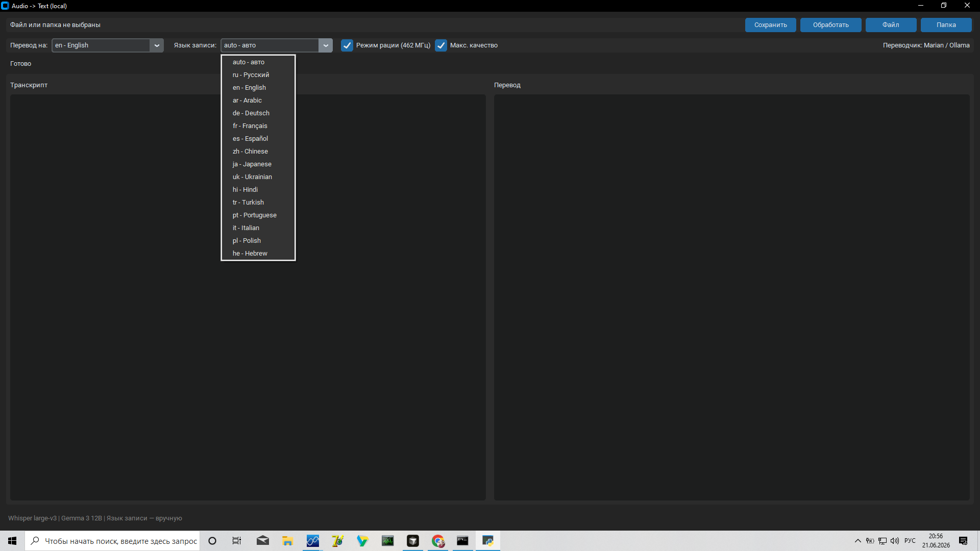Click the Файл или папка не выбраны label
Image resolution: width=980 pixels, height=551 pixels.
[55, 25]
